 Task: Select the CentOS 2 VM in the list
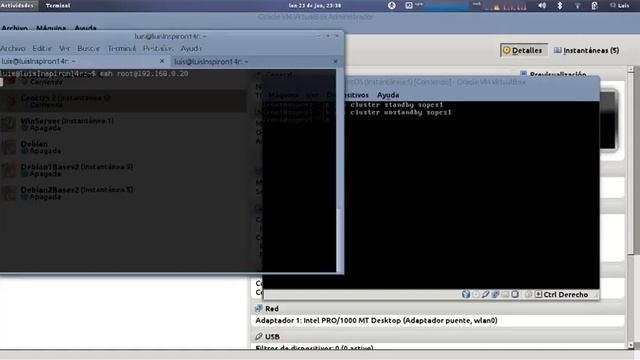coord(123,101)
